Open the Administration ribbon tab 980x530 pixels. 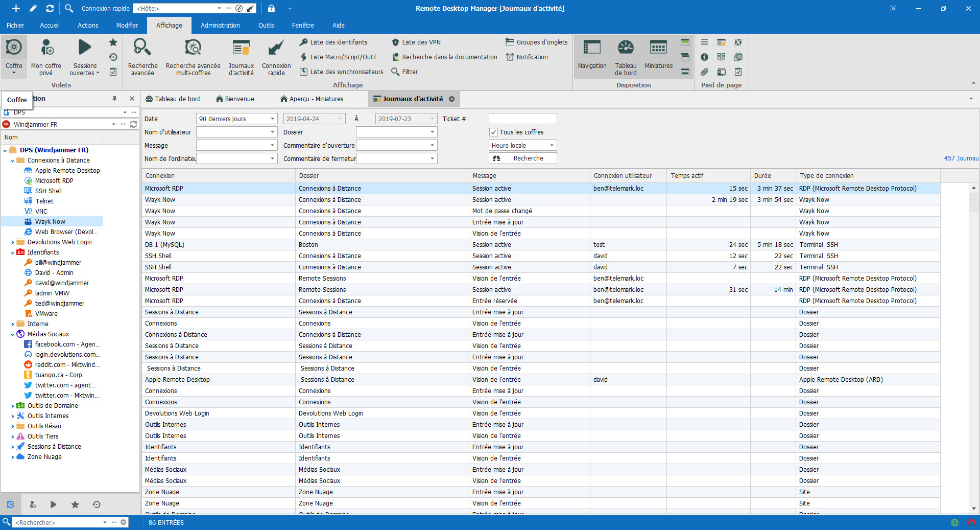(x=220, y=25)
